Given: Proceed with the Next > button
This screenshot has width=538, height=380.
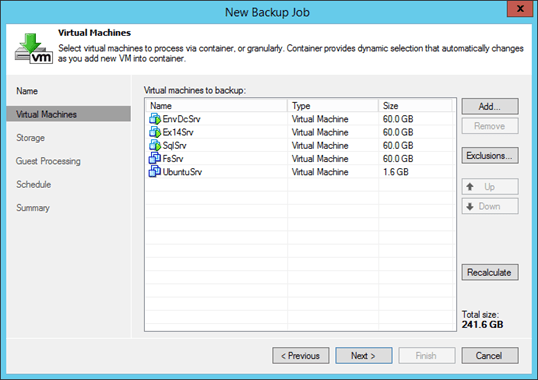Looking at the screenshot, I should tap(364, 356).
